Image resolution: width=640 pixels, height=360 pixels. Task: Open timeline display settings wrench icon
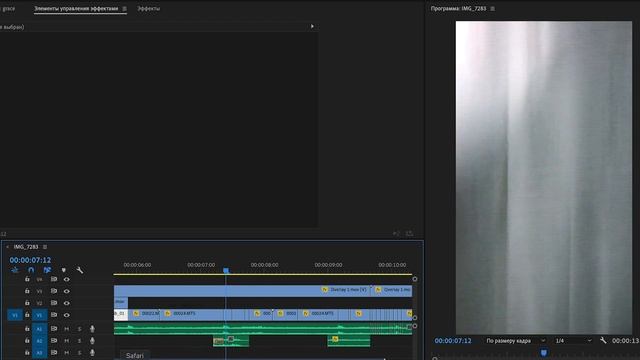pyautogui.click(x=80, y=270)
